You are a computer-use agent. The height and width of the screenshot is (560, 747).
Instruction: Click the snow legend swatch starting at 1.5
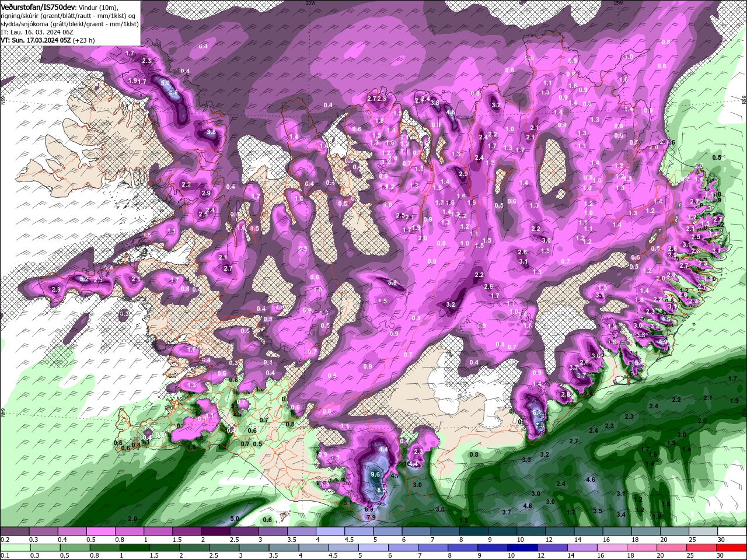tap(186, 531)
